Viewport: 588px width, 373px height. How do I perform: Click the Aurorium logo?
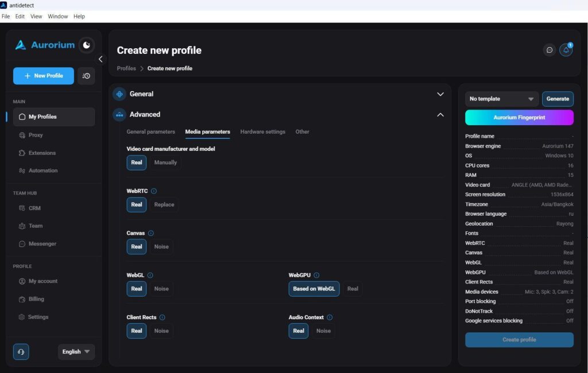click(x=45, y=45)
